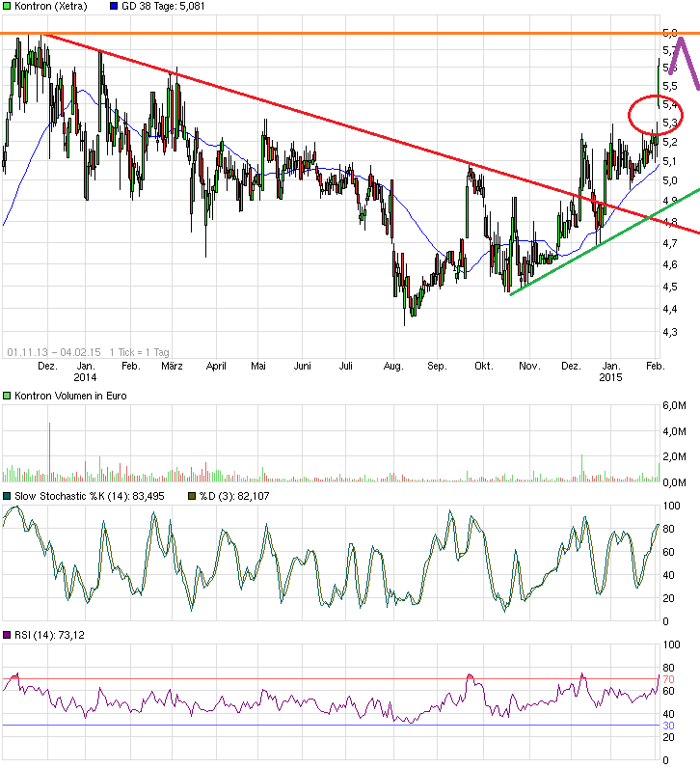Click the '4,5' price axis value

point(670,287)
